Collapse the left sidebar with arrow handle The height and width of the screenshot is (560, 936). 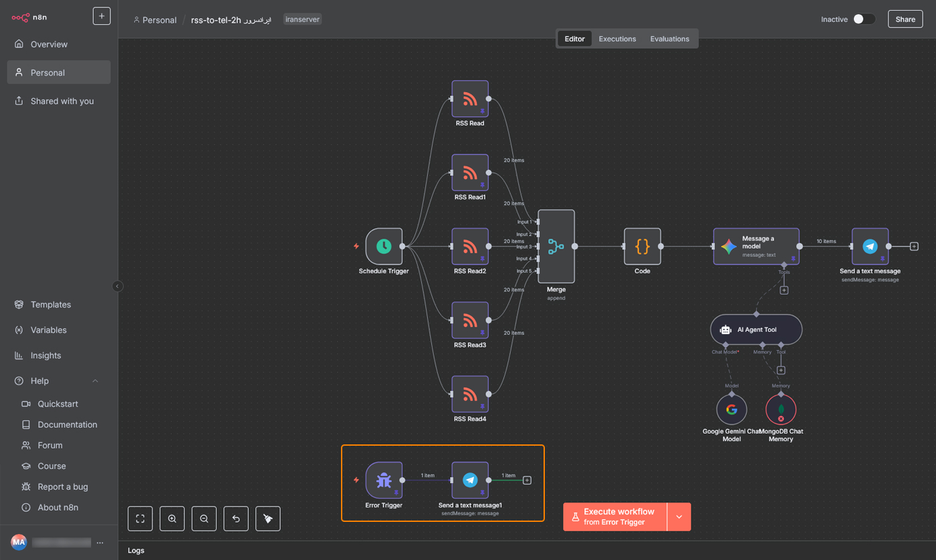coord(118,286)
